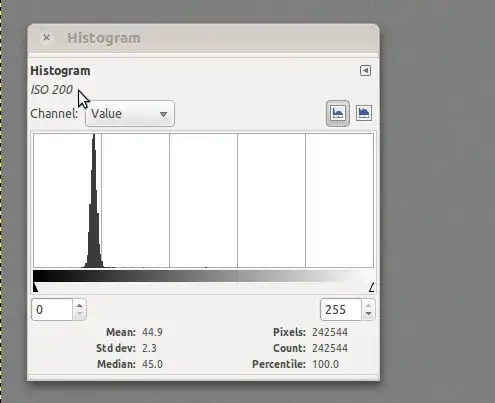Switch to logarithmic histogram view
The height and width of the screenshot is (403, 495).
(x=364, y=113)
